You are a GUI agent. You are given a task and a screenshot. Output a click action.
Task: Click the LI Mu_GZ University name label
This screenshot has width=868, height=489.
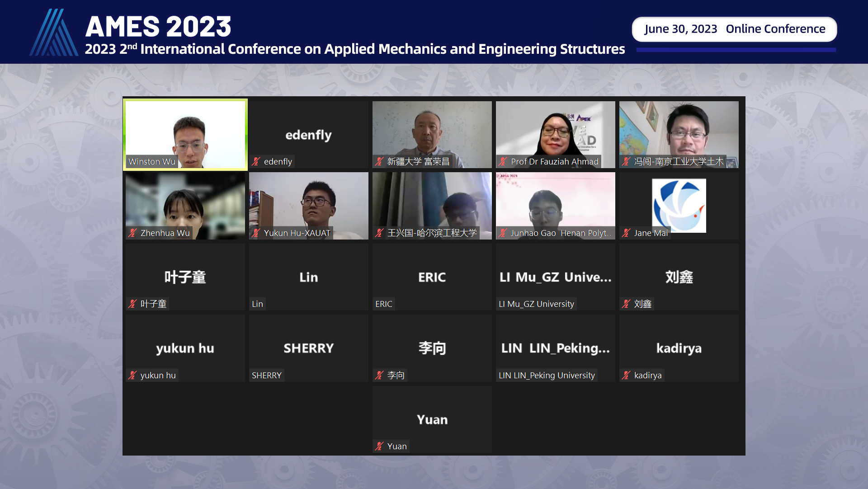[x=536, y=304]
